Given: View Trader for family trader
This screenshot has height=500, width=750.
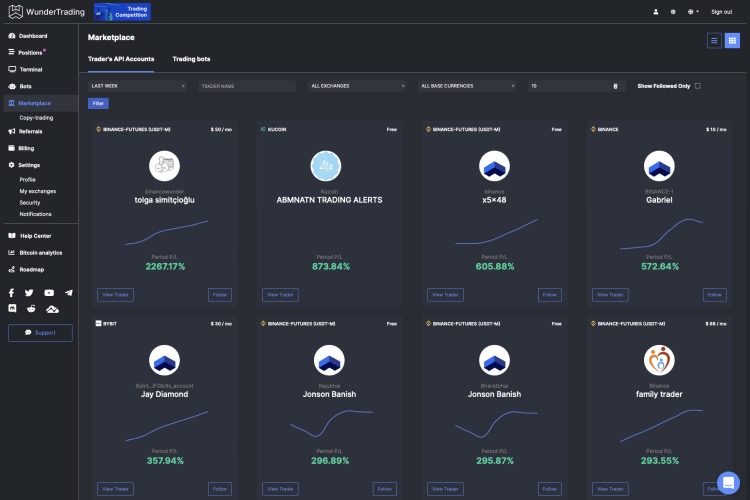Looking at the screenshot, I should pyautogui.click(x=610, y=489).
